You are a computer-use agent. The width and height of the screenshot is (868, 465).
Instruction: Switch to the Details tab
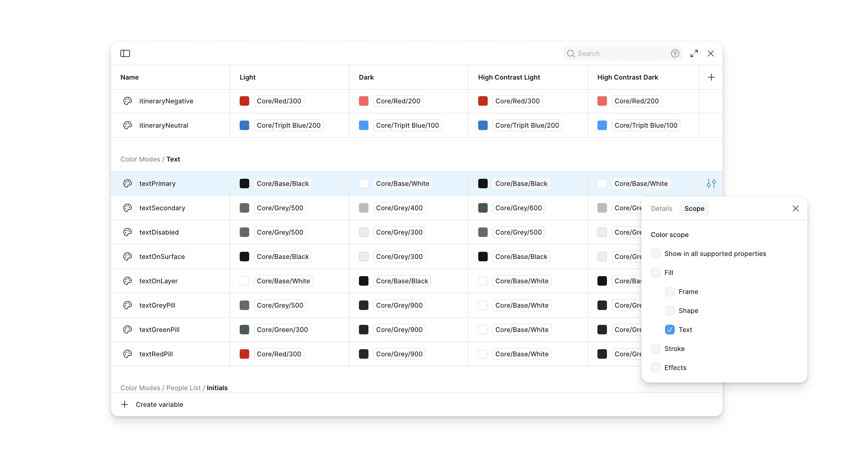pyautogui.click(x=662, y=208)
